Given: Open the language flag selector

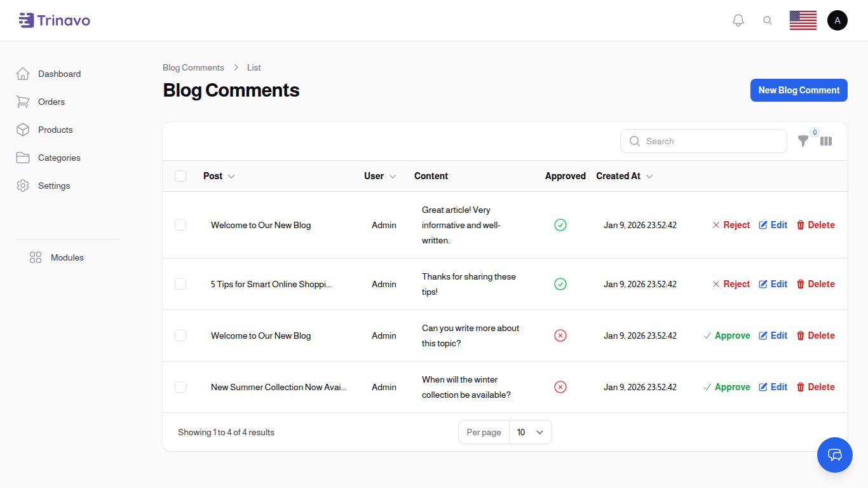Looking at the screenshot, I should point(803,20).
